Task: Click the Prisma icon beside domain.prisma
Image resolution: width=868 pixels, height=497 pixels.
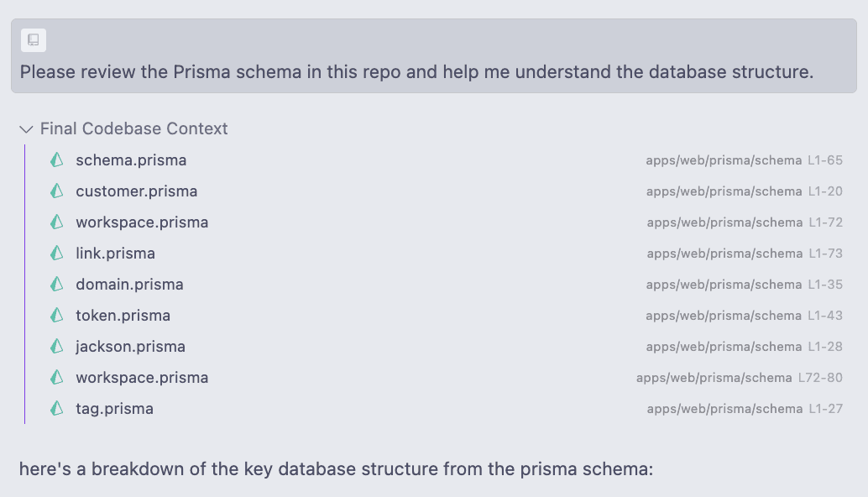Action: click(57, 285)
